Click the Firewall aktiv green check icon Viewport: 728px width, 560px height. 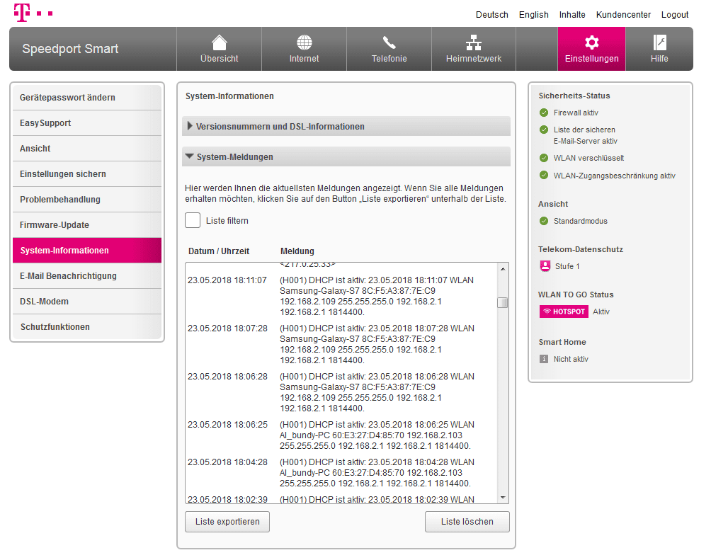[x=544, y=113]
